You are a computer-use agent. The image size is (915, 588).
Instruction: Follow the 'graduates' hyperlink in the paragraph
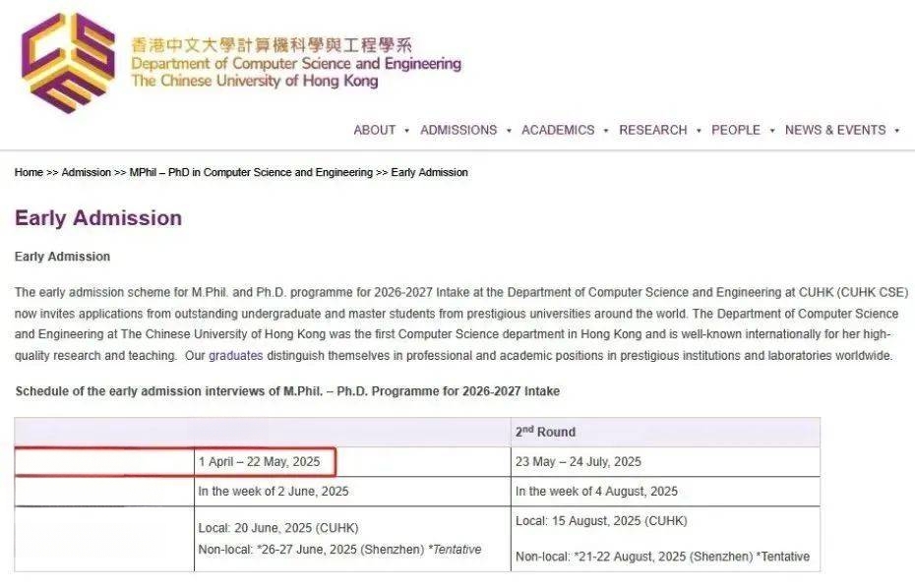(x=236, y=355)
